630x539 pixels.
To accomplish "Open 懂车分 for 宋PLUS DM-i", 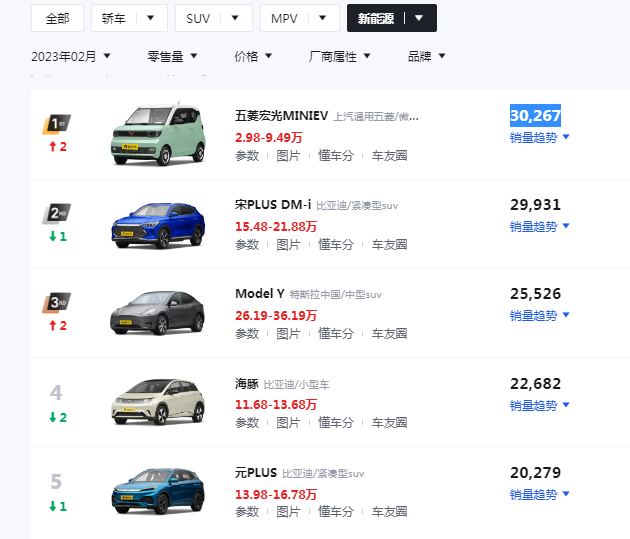I will coord(336,245).
